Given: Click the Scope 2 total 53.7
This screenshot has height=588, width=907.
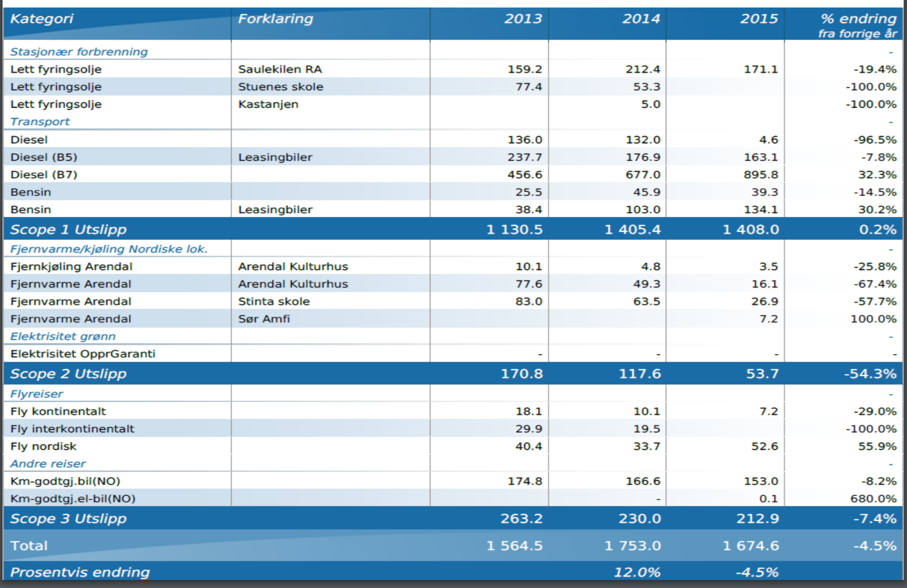Looking at the screenshot, I should (x=763, y=374).
